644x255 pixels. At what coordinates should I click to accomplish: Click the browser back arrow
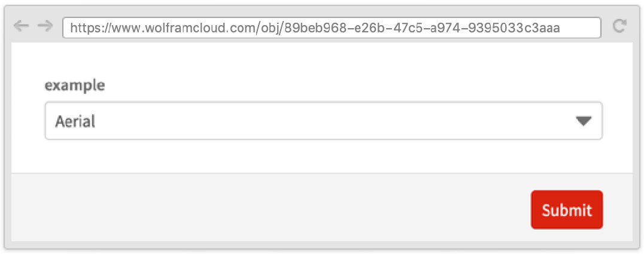(21, 26)
